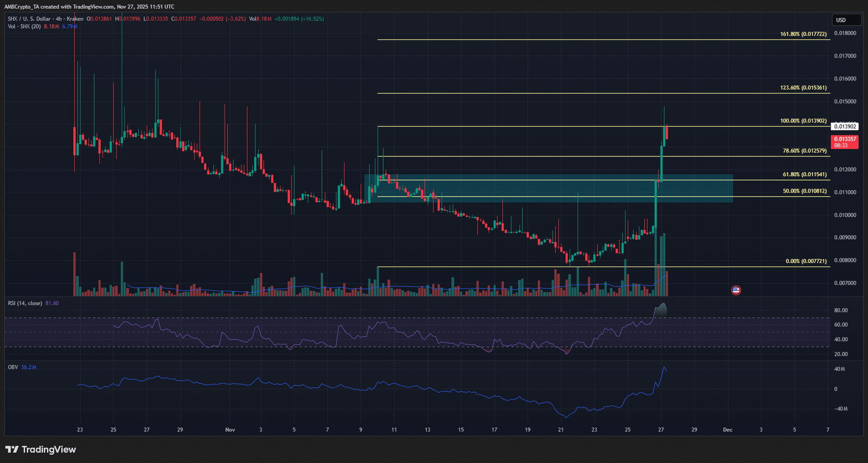Click the OBV reading 36.2M

click(x=29, y=367)
